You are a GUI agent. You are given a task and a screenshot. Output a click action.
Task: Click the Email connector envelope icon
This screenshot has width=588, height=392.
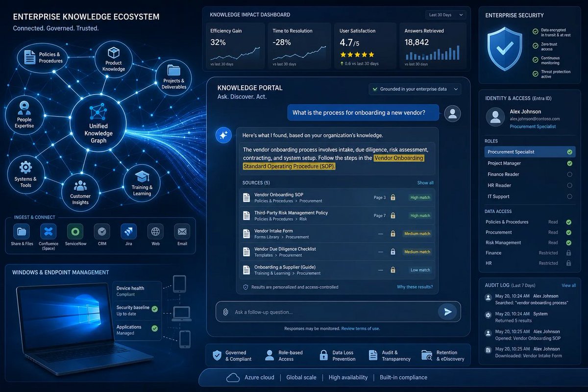point(182,231)
